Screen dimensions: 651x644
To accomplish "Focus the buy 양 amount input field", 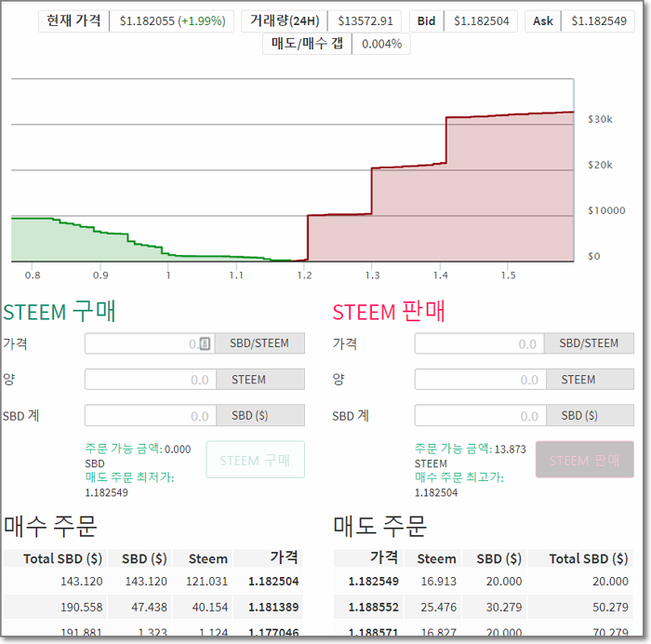I will (150, 380).
